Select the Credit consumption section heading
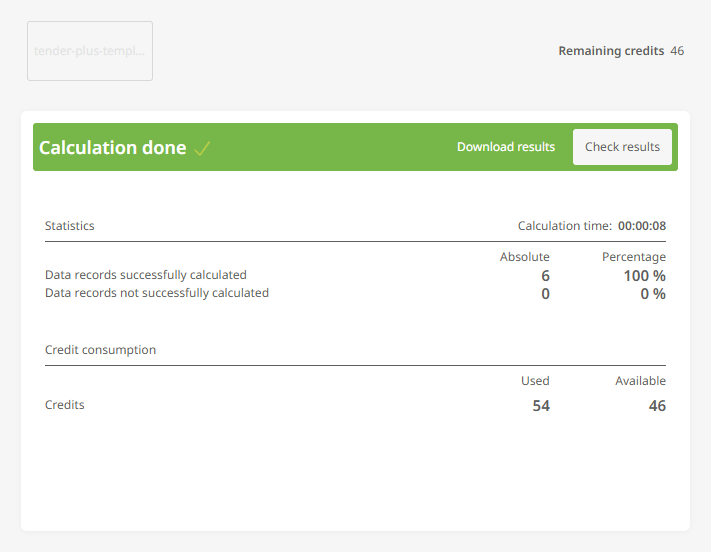 [x=100, y=350]
